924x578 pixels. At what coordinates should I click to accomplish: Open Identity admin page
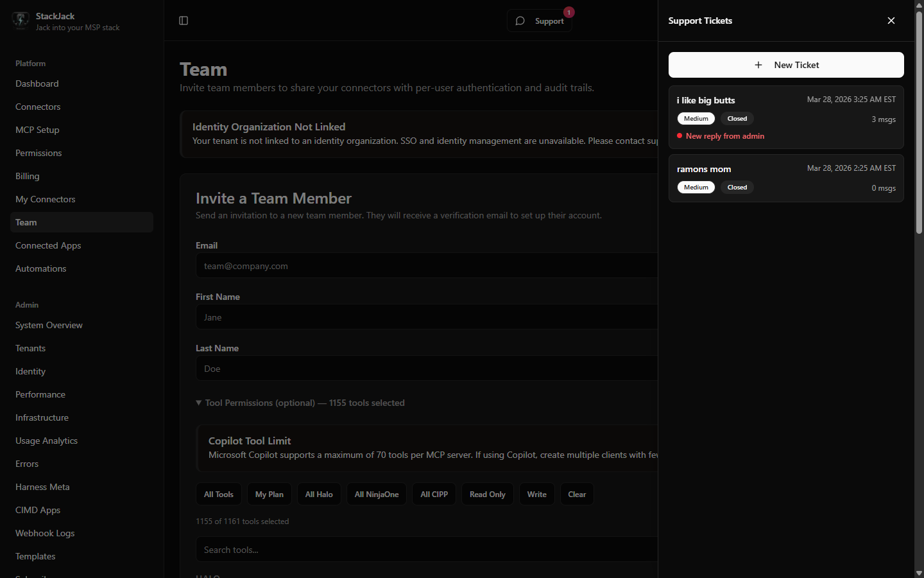(81, 371)
